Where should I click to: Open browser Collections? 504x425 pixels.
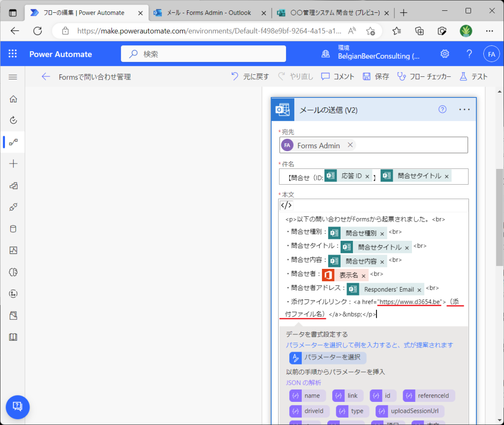pos(419,31)
